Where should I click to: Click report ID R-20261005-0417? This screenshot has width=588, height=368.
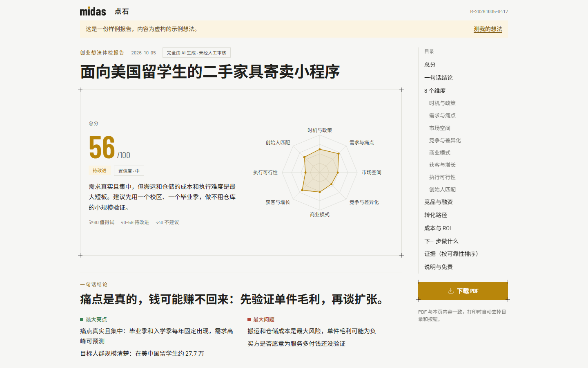click(489, 11)
